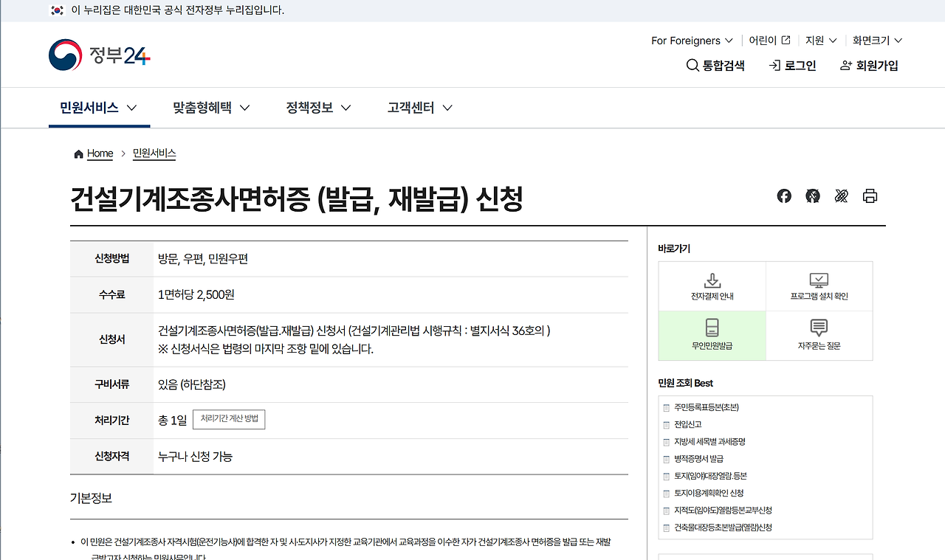This screenshot has width=945, height=560.
Task: Open the 민원서비스 main menu
Action: click(89, 108)
